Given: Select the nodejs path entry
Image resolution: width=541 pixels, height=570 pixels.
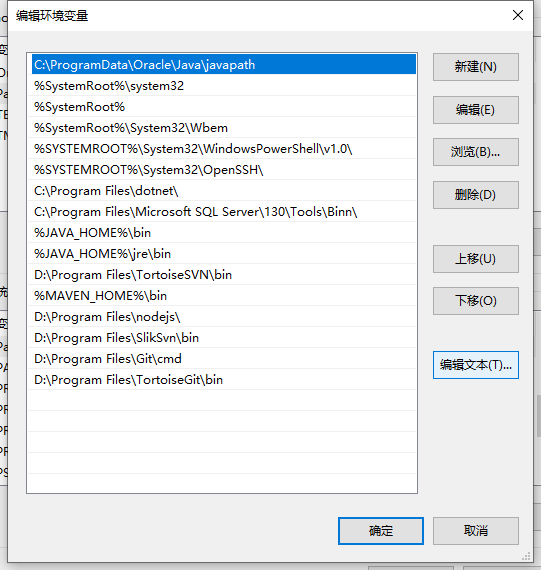Looking at the screenshot, I should click(222, 317).
